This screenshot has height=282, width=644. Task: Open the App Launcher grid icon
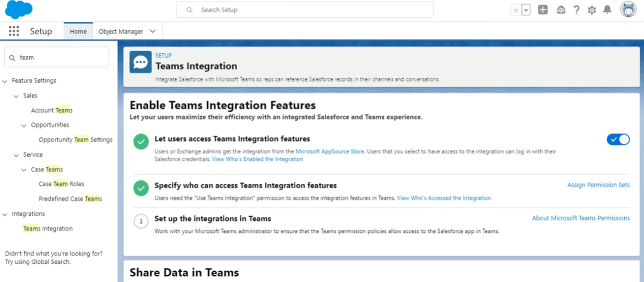pyautogui.click(x=14, y=31)
